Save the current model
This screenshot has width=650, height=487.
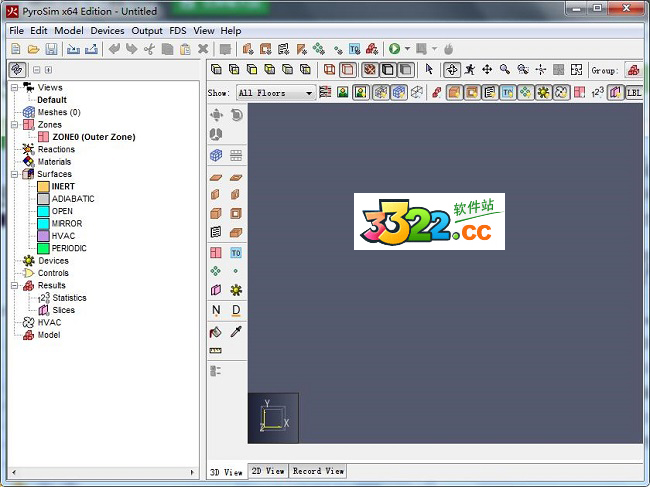[51, 49]
